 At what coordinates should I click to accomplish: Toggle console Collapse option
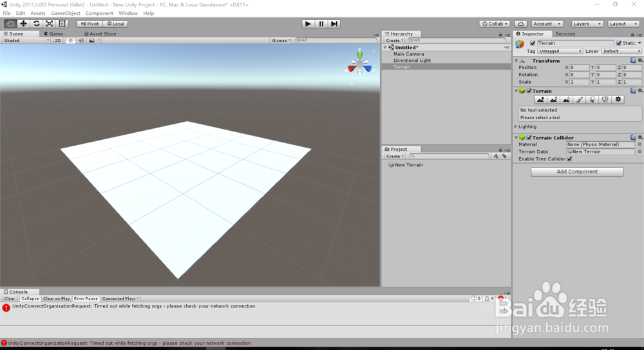30,298
